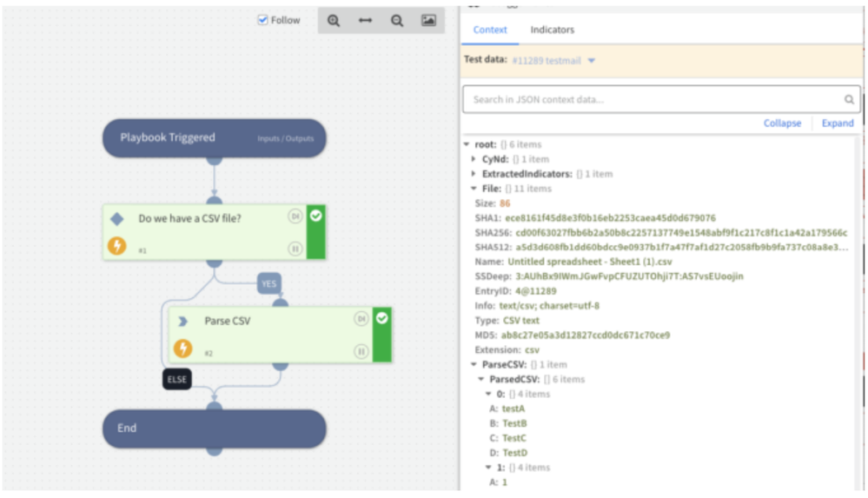Switch to the Indicators tab
This screenshot has height=498, width=868.
[x=552, y=30]
